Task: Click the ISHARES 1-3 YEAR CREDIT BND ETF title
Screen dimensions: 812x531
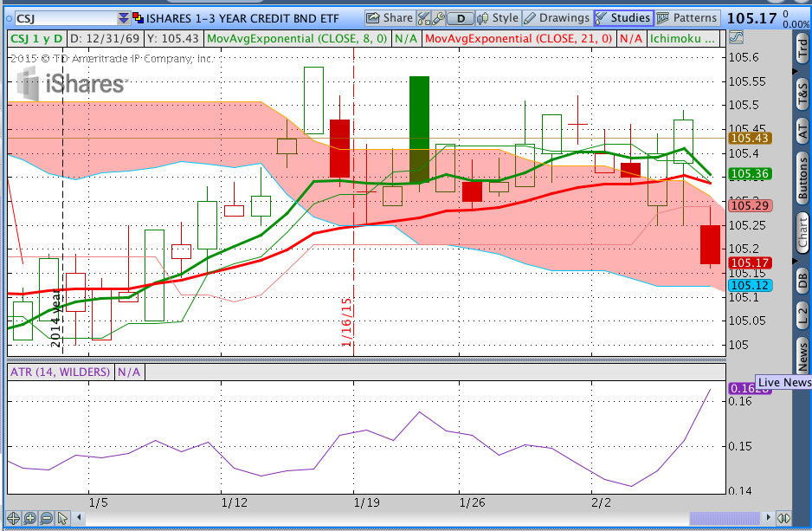Action: pyautogui.click(x=242, y=19)
